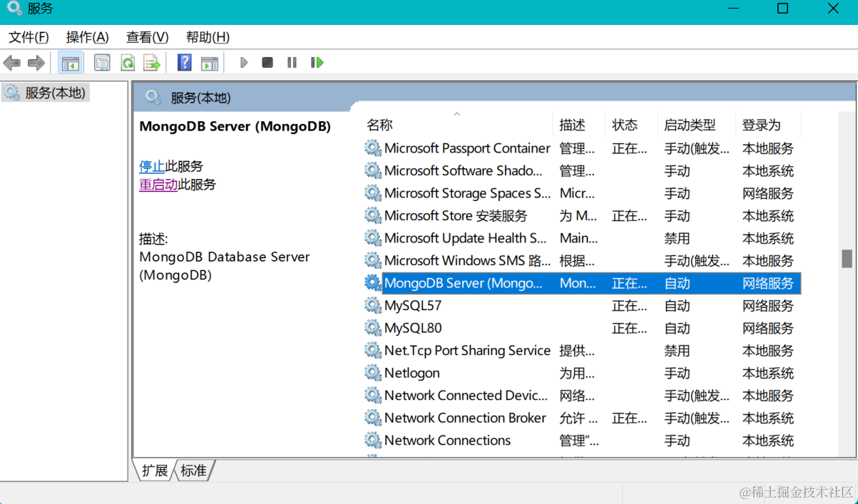Select the Network Connection Broker service name

(465, 418)
